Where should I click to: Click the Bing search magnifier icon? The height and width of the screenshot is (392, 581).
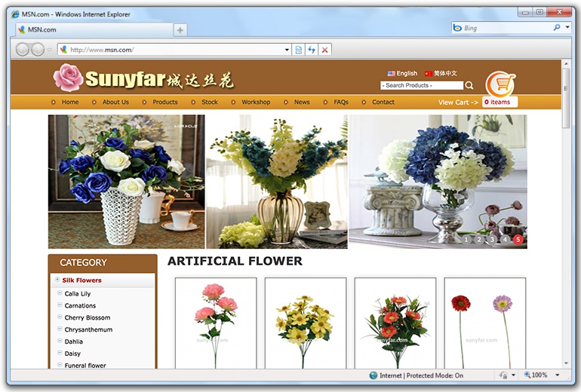557,27
